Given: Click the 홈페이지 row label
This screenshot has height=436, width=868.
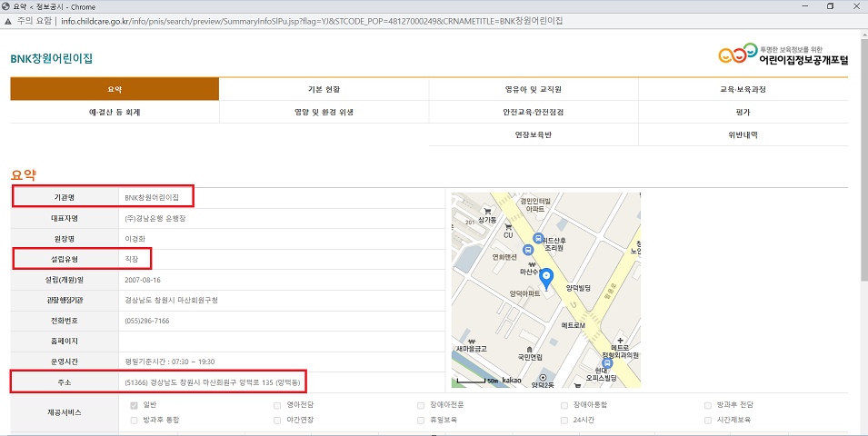Looking at the screenshot, I should click(65, 342).
